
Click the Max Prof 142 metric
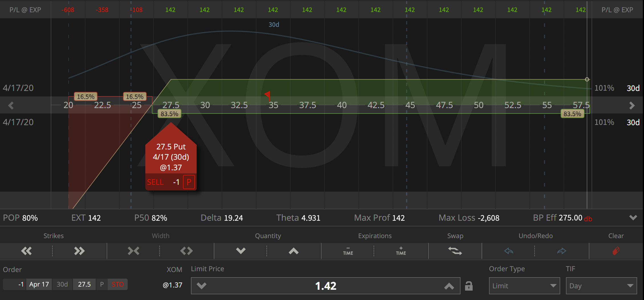[379, 218]
